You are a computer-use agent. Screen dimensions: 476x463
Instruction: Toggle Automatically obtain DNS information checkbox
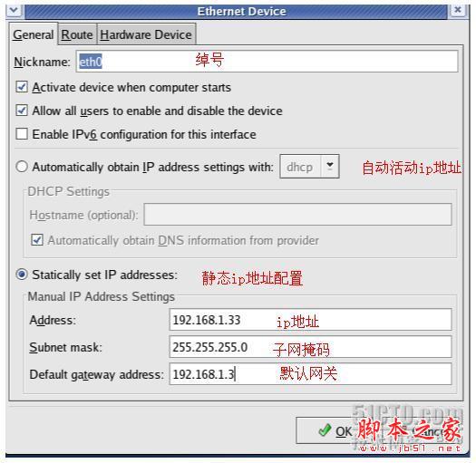(x=37, y=240)
